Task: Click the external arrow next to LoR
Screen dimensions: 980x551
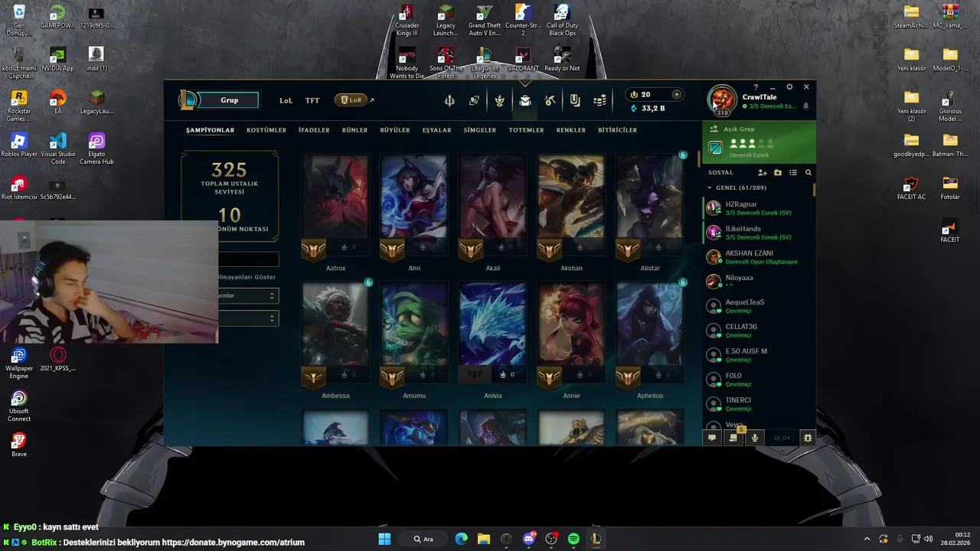Action: [x=372, y=100]
